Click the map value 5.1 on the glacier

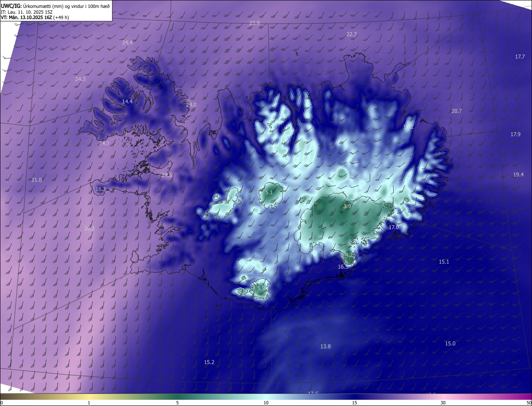[269, 193]
